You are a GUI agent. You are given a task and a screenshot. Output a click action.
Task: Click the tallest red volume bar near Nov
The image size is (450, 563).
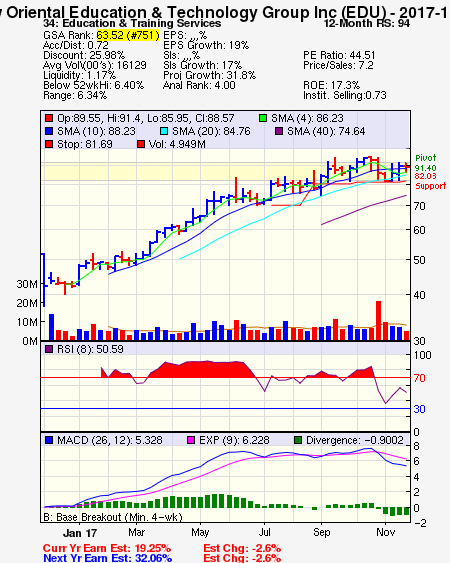tap(378, 320)
